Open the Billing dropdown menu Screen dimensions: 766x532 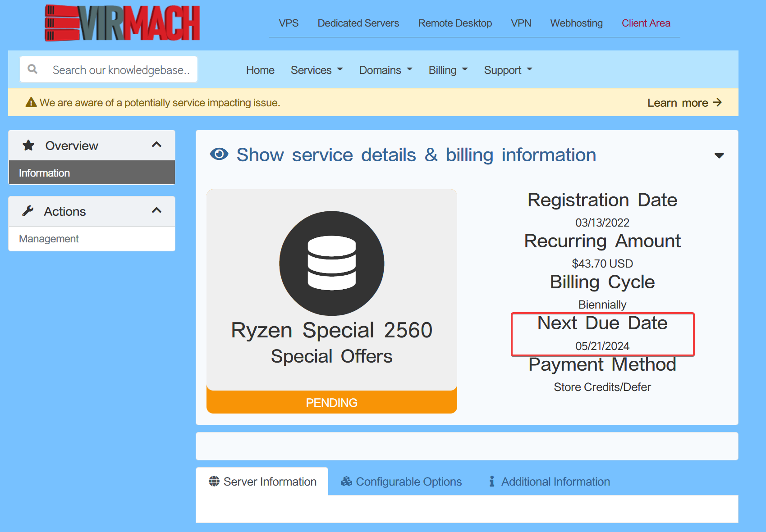click(448, 70)
